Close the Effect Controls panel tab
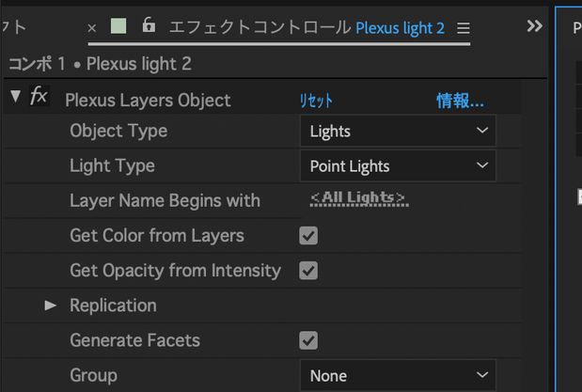The image size is (582, 392). 92,28
